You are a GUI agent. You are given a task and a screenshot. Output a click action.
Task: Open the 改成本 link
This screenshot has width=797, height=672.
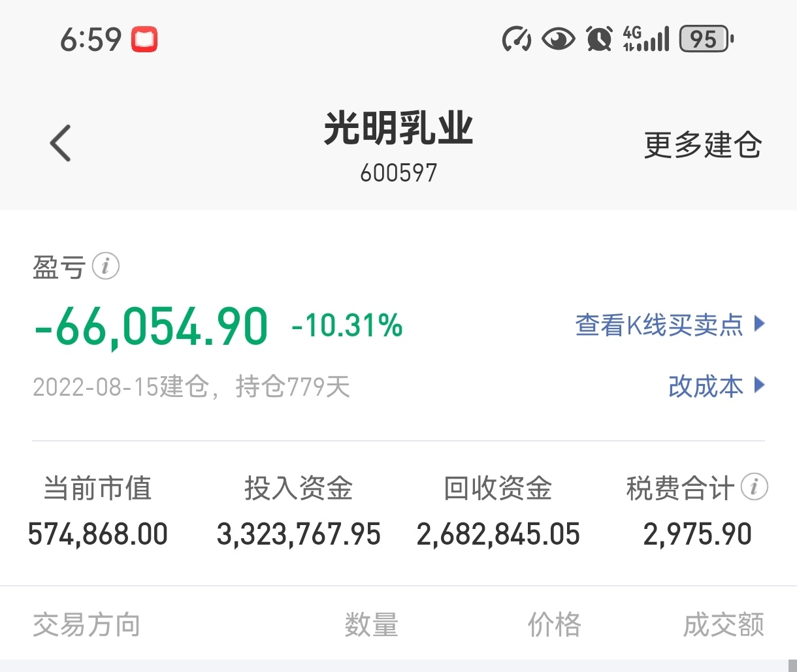tap(716, 386)
